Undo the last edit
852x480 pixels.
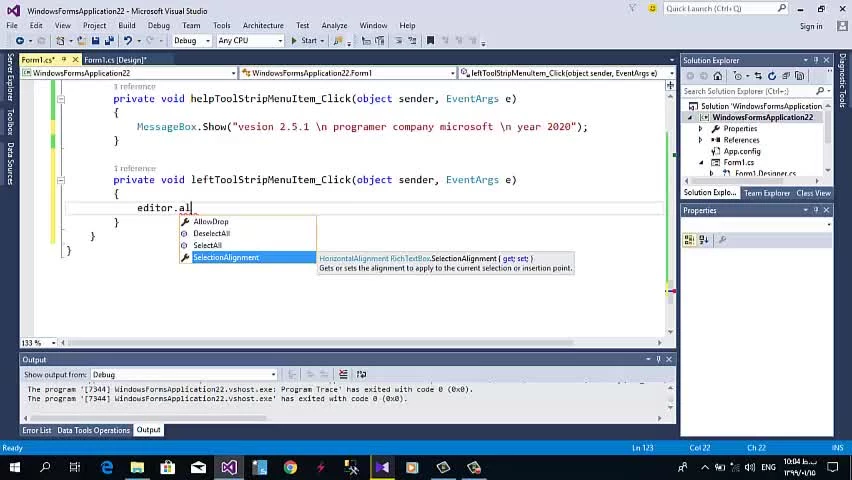[x=128, y=41]
